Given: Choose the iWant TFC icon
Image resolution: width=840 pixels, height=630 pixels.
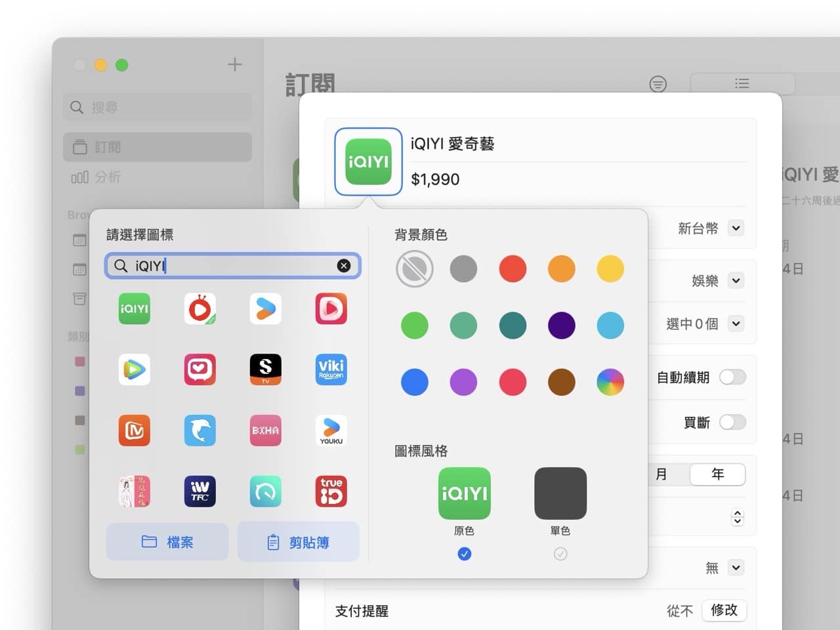Looking at the screenshot, I should coord(200,492).
